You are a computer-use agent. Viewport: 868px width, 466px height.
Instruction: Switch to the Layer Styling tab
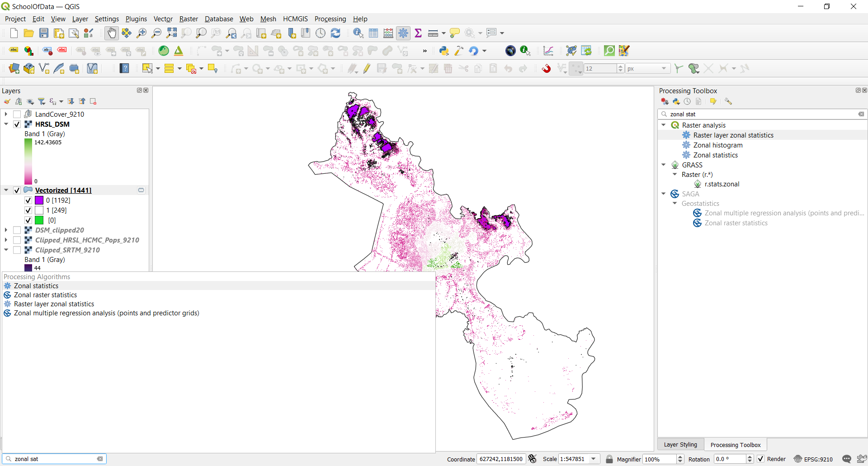(x=680, y=445)
